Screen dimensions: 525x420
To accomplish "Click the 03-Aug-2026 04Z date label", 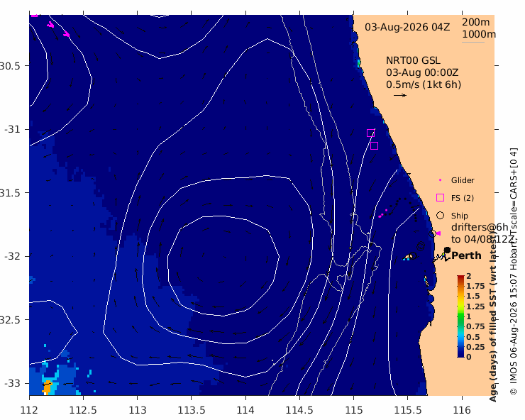I will coord(407,27).
